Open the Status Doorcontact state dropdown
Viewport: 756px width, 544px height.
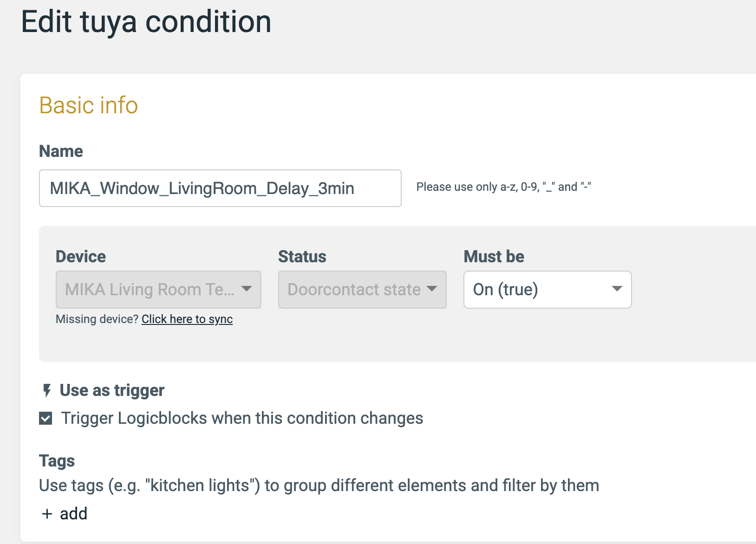[362, 290]
